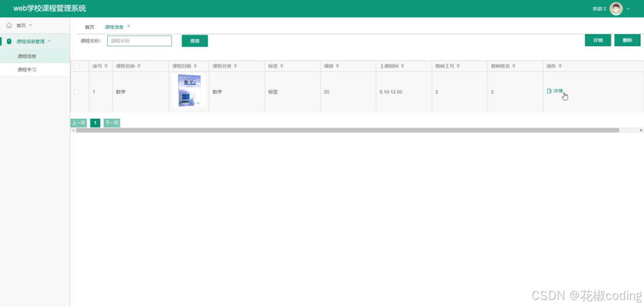The height and width of the screenshot is (307, 644).
Task: Click the web学校课程管理系统 title
Action: (49, 9)
